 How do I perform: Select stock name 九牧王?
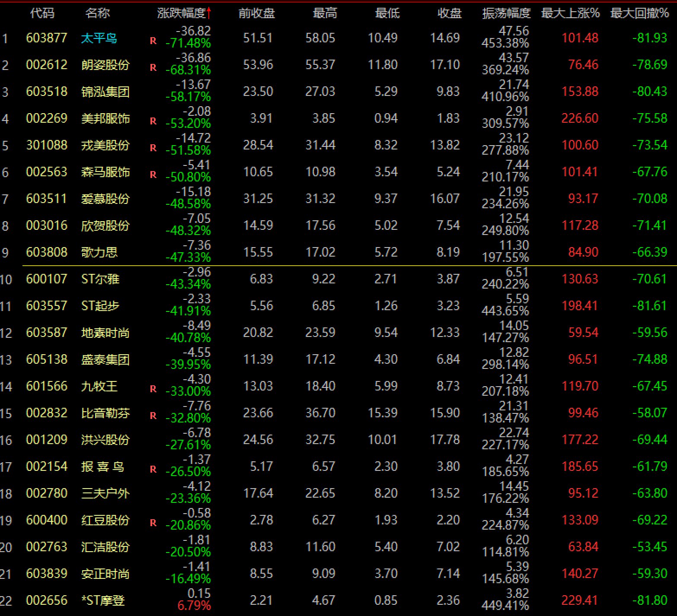99,386
